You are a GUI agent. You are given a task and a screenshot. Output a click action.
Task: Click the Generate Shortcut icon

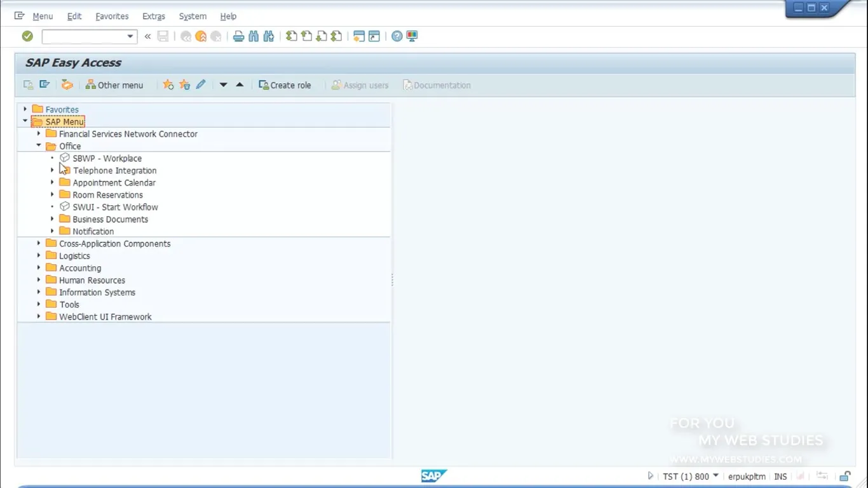pyautogui.click(x=374, y=36)
